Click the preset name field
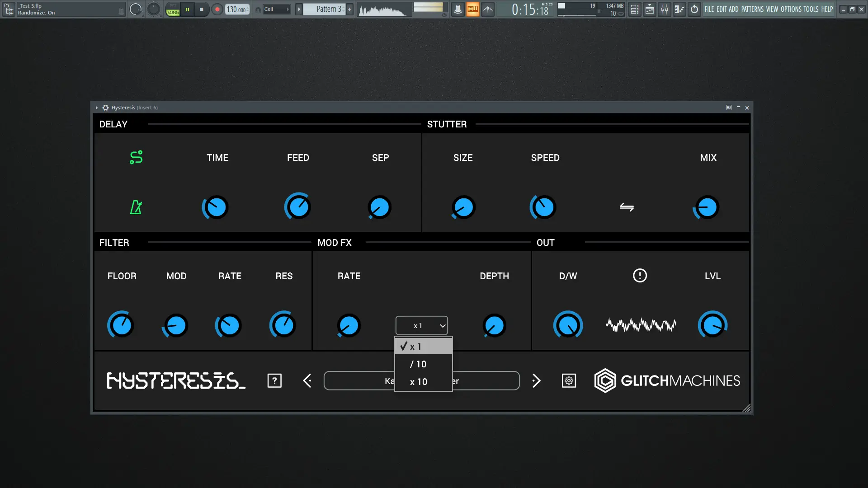868x488 pixels. (357, 381)
